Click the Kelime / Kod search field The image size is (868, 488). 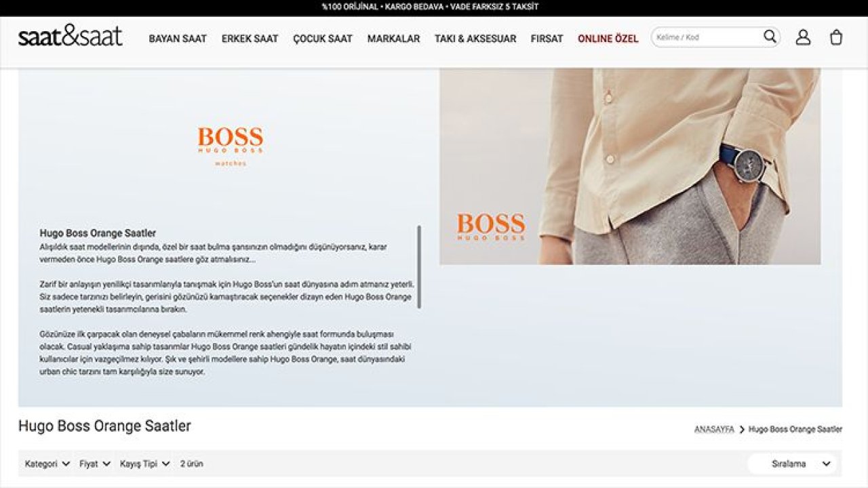705,37
